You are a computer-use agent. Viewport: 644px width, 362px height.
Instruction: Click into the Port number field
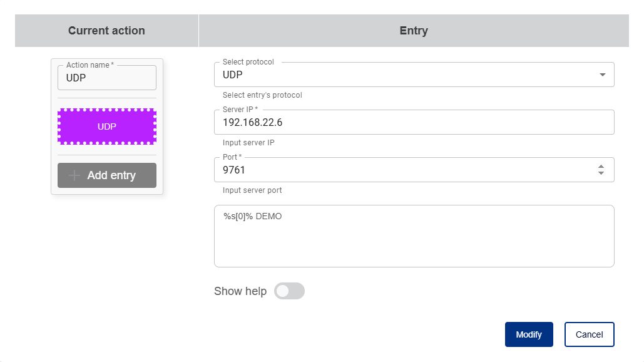(401, 170)
